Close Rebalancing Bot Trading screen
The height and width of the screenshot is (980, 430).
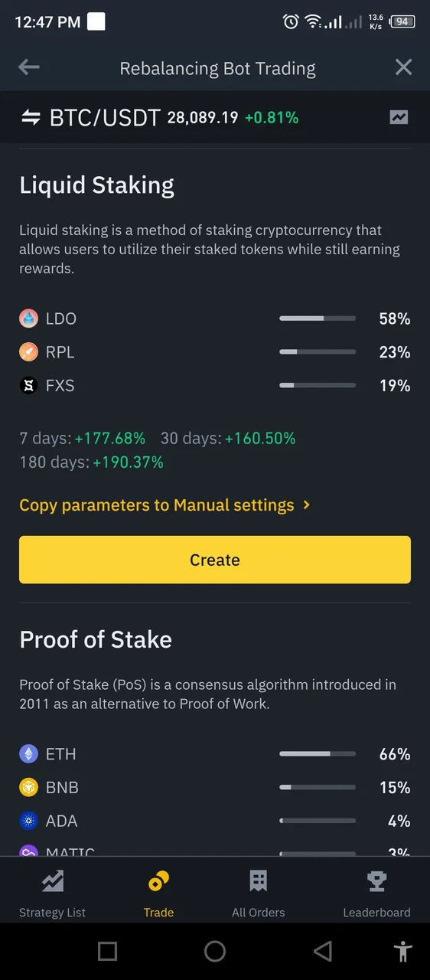point(403,67)
